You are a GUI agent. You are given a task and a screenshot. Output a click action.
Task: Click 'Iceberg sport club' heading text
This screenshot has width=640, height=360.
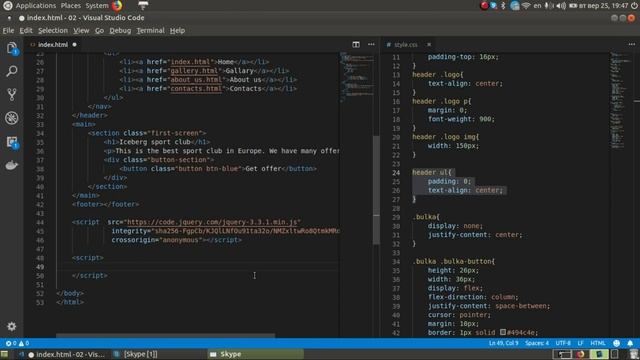[155, 142]
